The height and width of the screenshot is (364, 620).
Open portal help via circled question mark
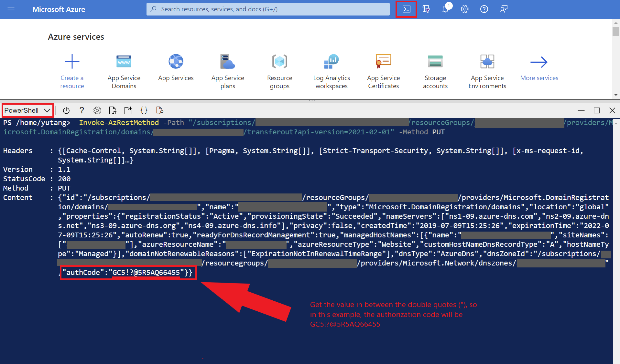pos(484,9)
